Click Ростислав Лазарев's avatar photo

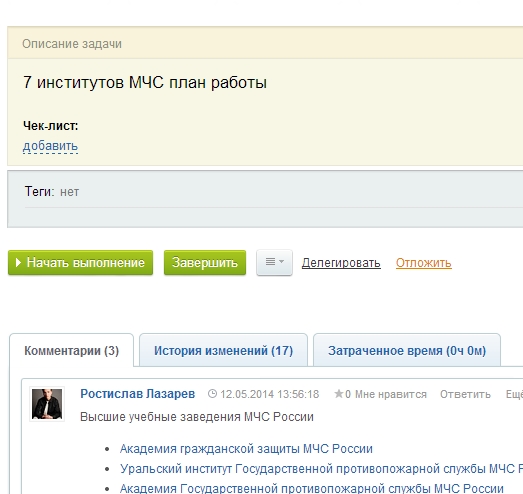pyautogui.click(x=47, y=404)
